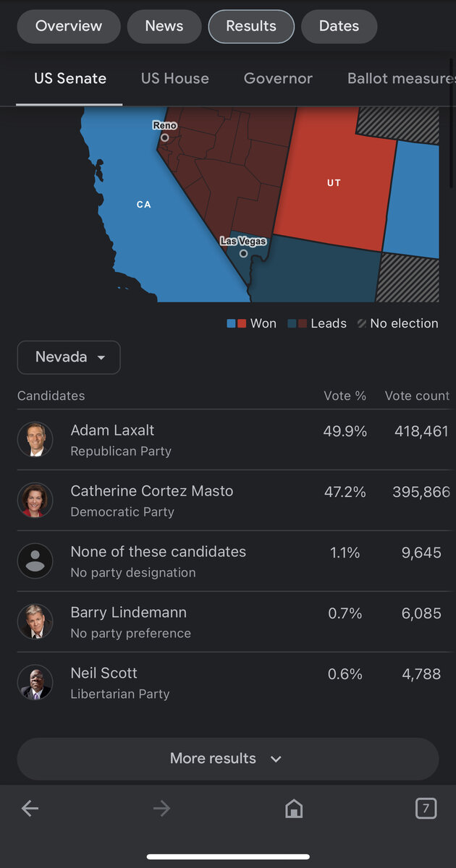Tap Neil Scott's profile photo
The height and width of the screenshot is (868, 456).
[35, 683]
